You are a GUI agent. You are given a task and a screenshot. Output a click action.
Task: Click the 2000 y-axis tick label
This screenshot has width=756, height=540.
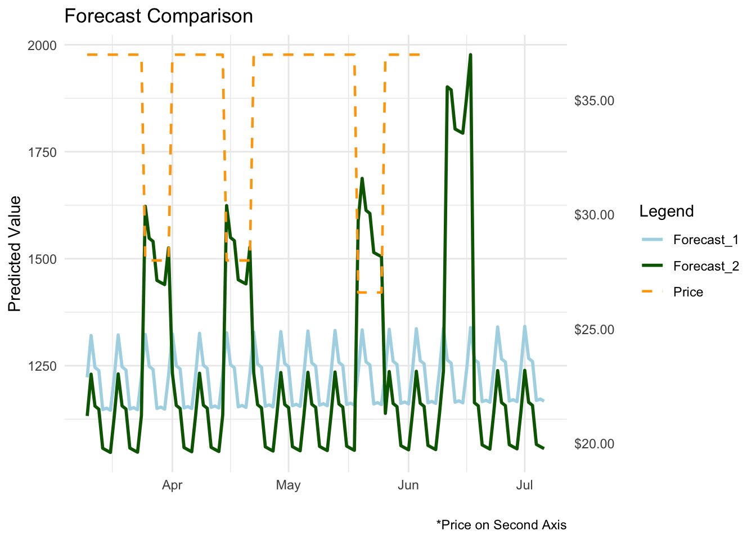pos(42,45)
